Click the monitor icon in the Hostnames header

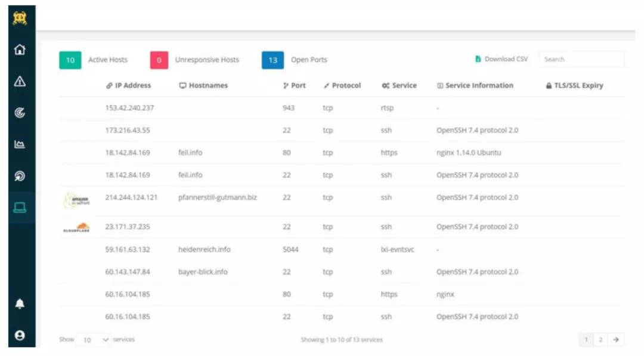tap(183, 85)
